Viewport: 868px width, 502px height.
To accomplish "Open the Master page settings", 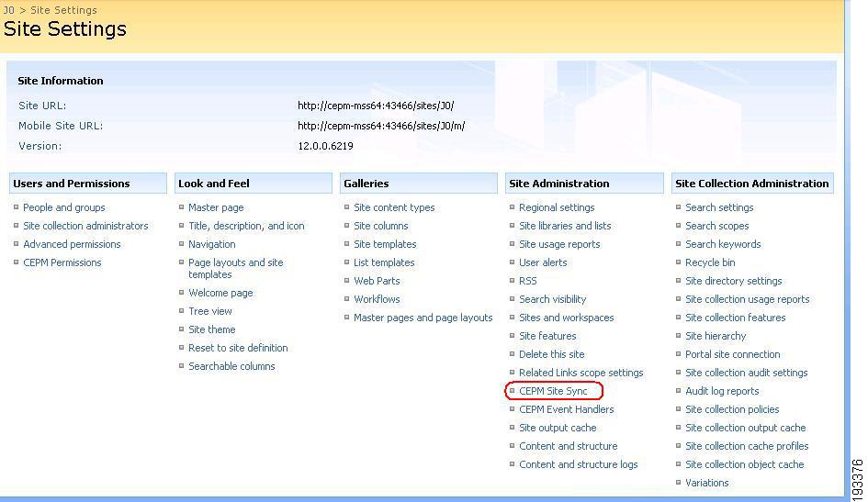I will coord(216,207).
